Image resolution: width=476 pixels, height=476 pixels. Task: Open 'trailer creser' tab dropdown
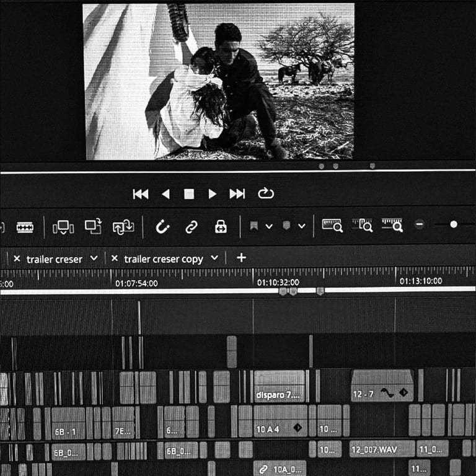(x=94, y=258)
